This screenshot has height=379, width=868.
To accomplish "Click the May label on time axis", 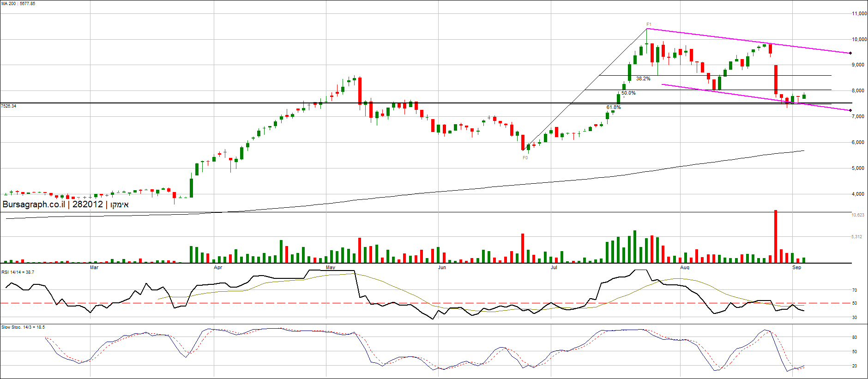I will [331, 268].
